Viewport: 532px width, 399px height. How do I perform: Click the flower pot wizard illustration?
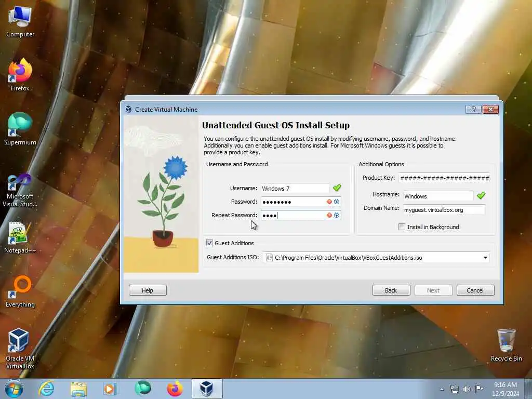coord(161,194)
